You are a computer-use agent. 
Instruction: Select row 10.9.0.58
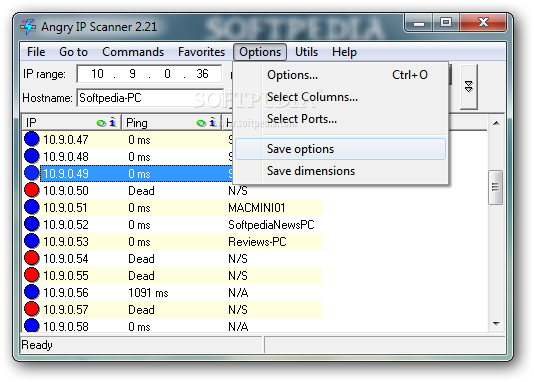pos(172,326)
